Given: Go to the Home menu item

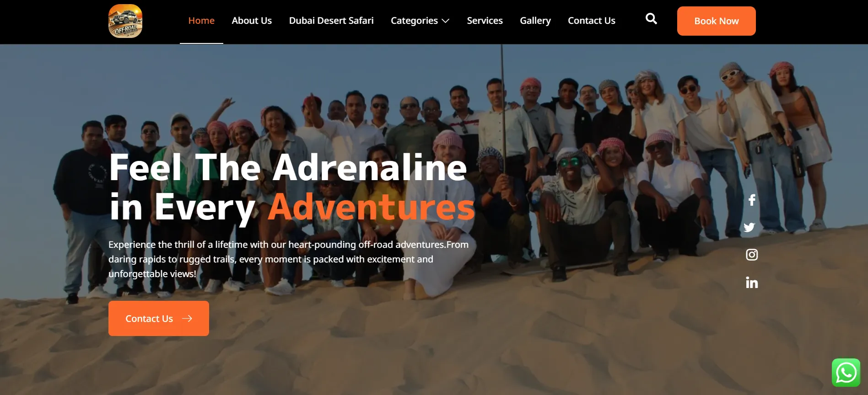Looking at the screenshot, I should [201, 21].
